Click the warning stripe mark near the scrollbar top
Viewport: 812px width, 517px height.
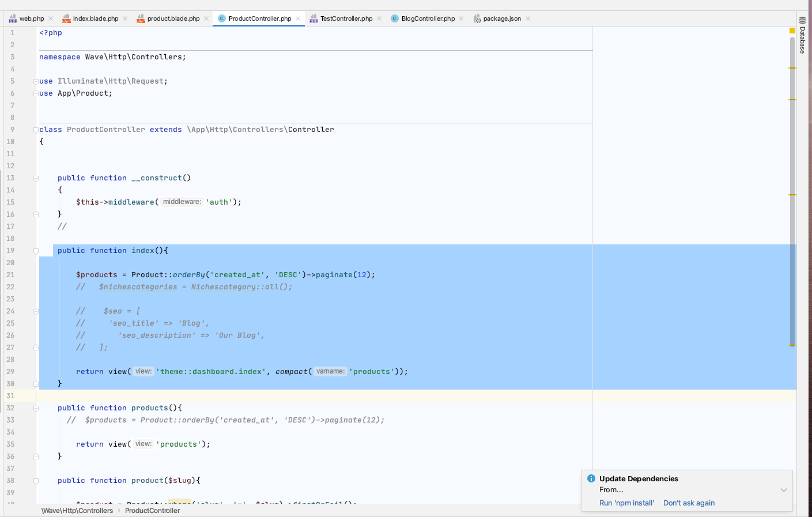coord(792,68)
